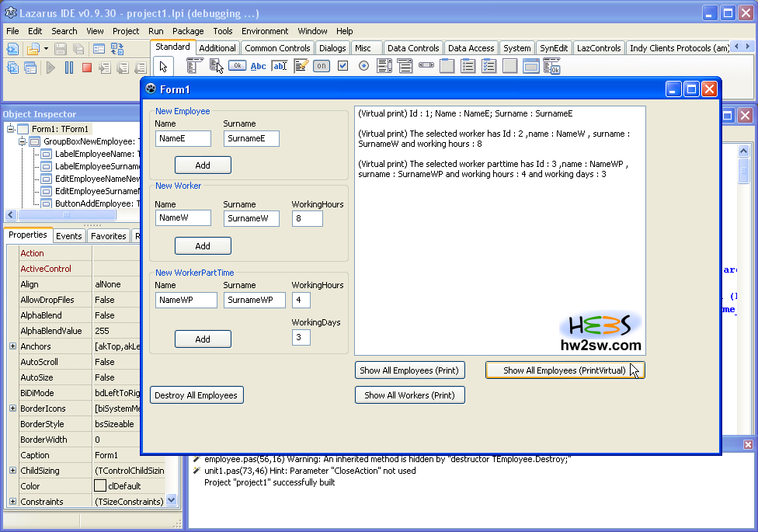Expand the BorderIcons property
Viewport: 758px width, 532px height.
(12, 409)
